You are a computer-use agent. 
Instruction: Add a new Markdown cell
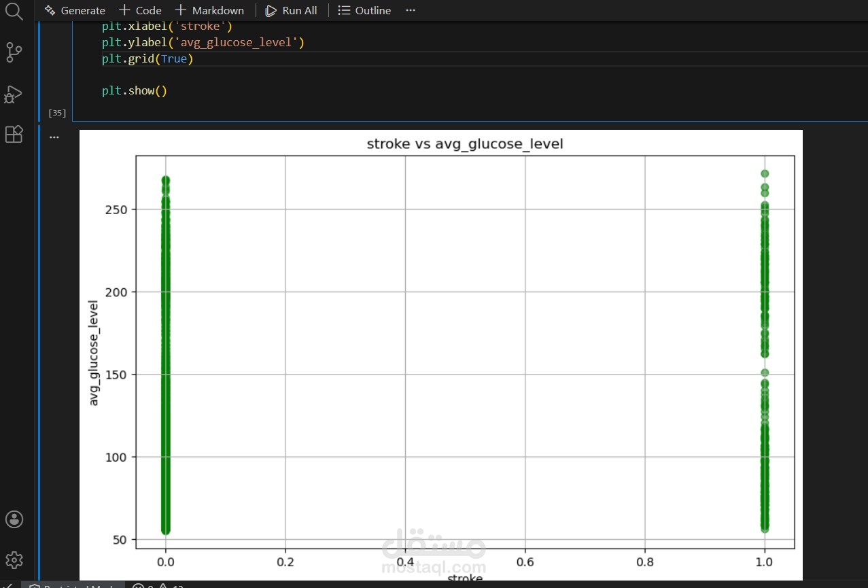click(209, 11)
